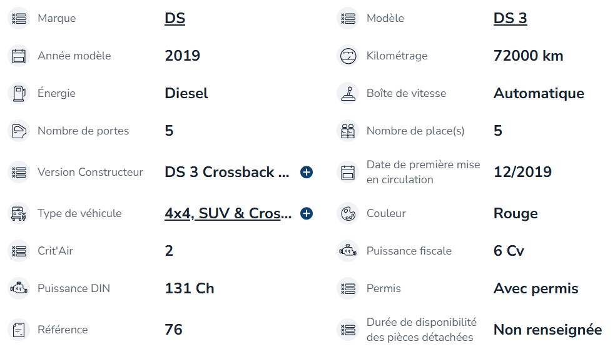Click the calendar icon for Date de première mise en circulation

point(347,172)
